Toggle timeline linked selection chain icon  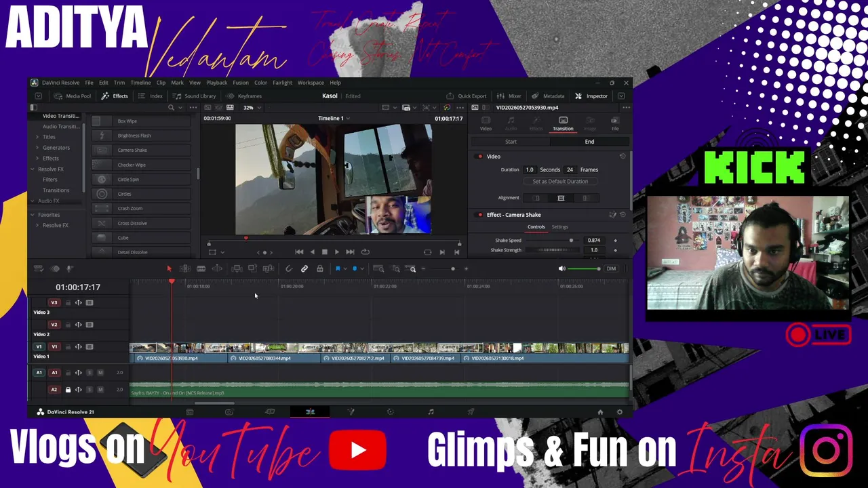click(304, 269)
